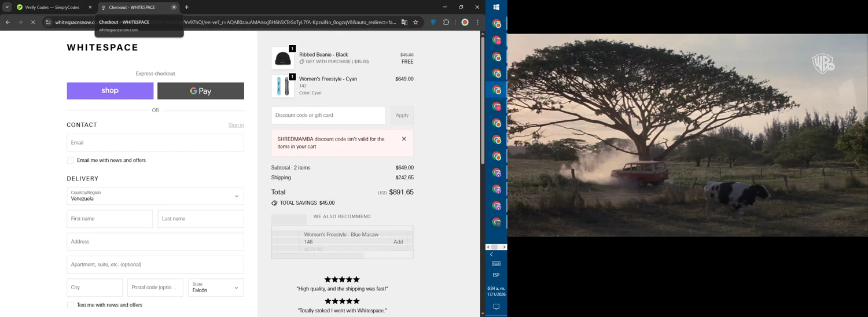The height and width of the screenshot is (317, 868).
Task: Click the Postal code field
Action: click(x=155, y=287)
